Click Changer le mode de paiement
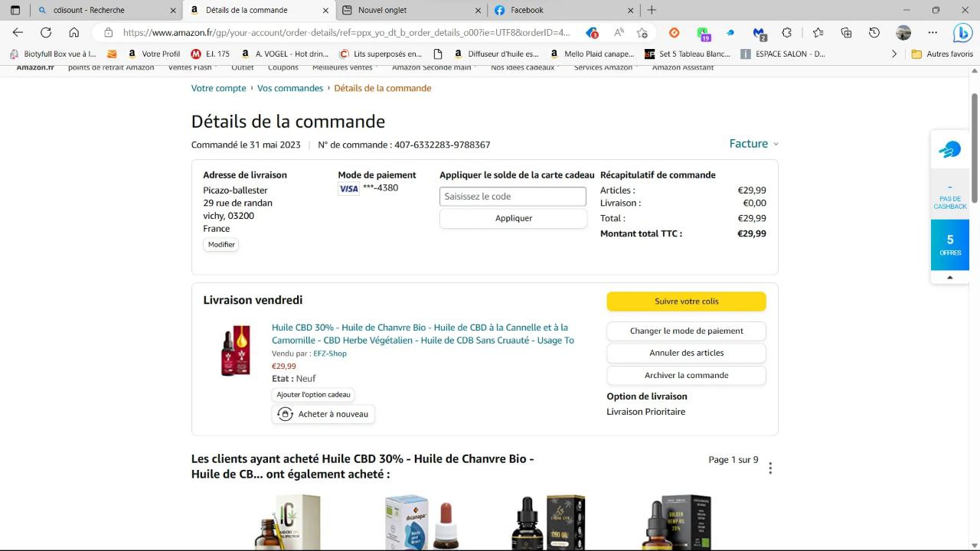 click(x=687, y=331)
